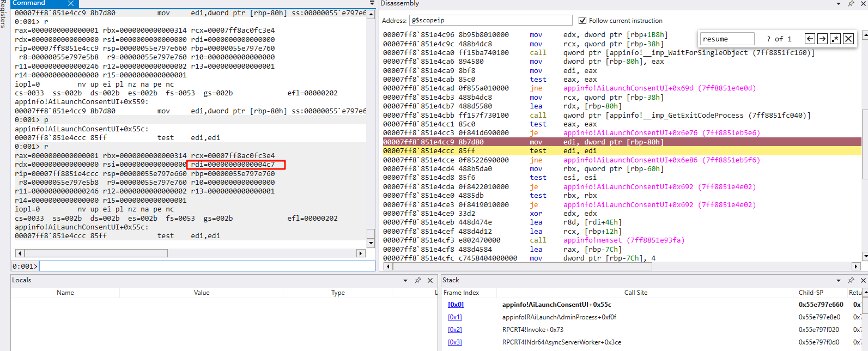Select call site RPCRT4!Ndr64AsyncServerWorker+0x3ce
The image size is (868, 351).
tap(562, 342)
